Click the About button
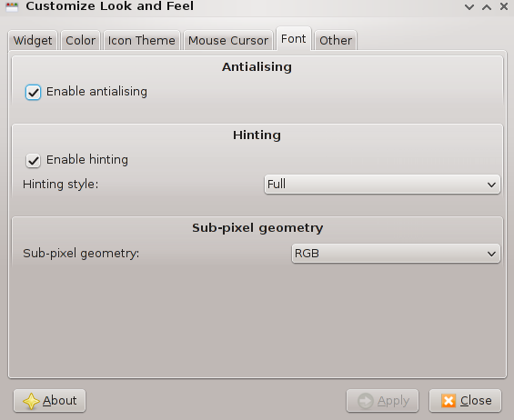 (x=49, y=401)
